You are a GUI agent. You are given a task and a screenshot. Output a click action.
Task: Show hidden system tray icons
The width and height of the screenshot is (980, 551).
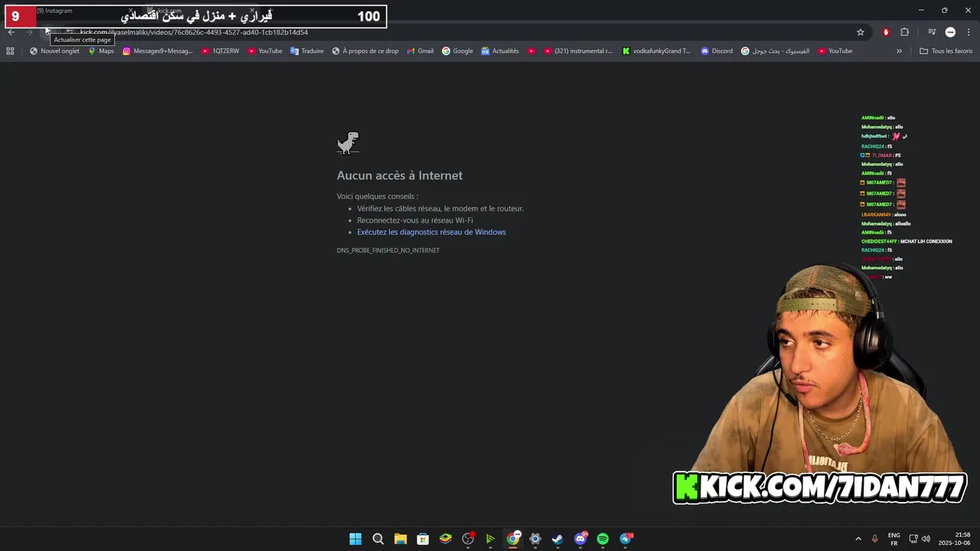(x=858, y=539)
